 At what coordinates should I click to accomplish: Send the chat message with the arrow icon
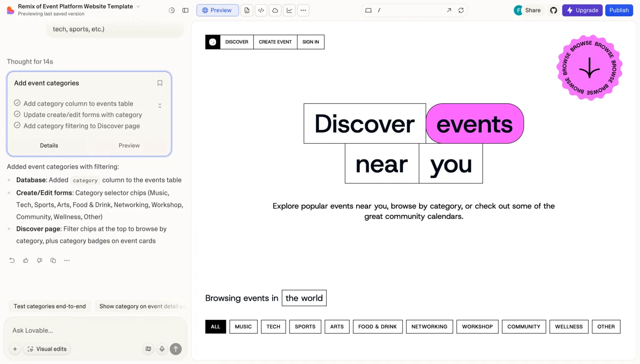pos(176,349)
